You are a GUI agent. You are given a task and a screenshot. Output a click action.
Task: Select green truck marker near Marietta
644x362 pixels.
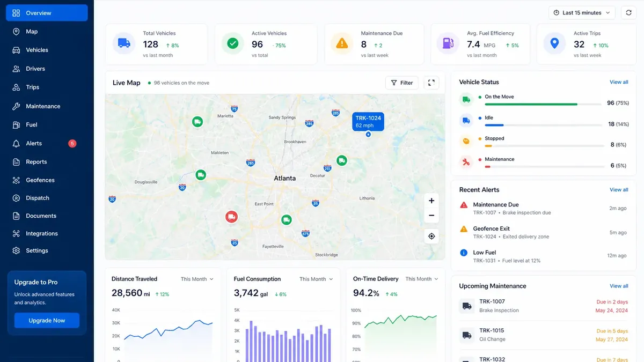click(x=197, y=122)
